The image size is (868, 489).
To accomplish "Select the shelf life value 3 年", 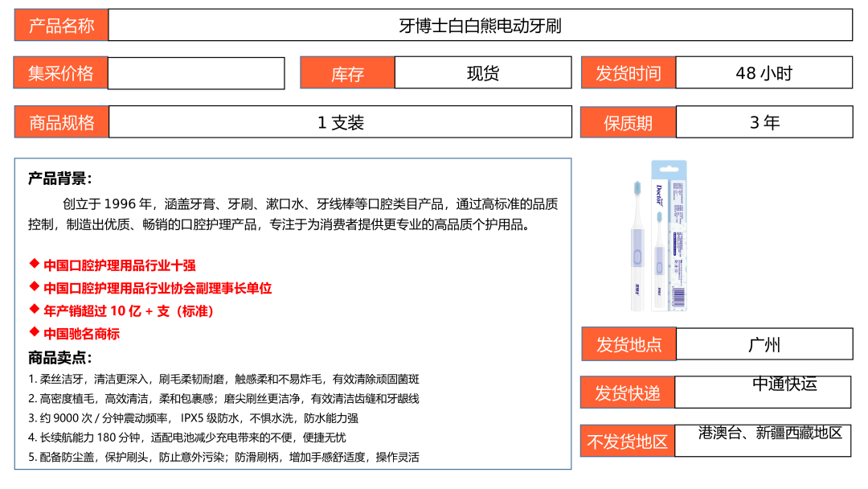I will [764, 122].
